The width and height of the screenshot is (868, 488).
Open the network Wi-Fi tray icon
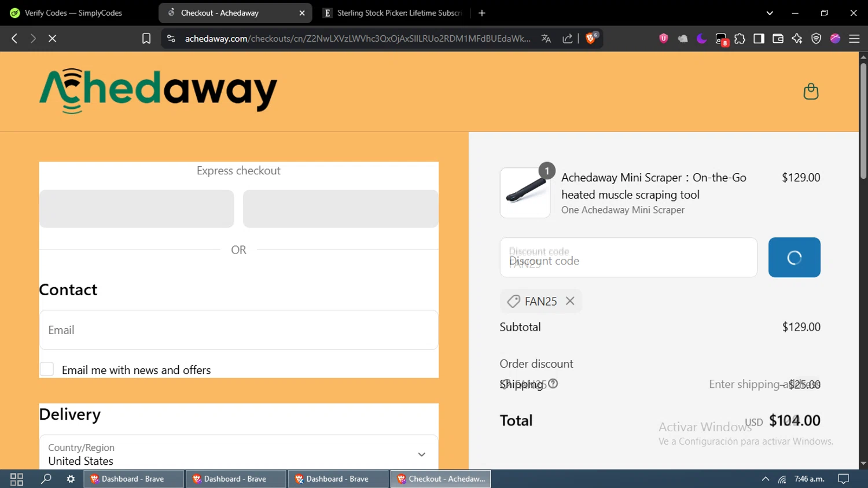[782, 479]
